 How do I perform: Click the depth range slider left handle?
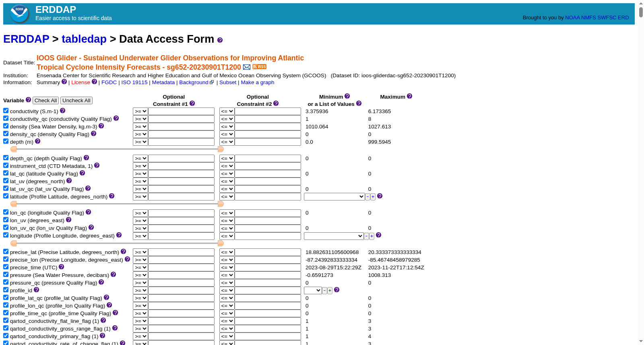[x=14, y=149]
